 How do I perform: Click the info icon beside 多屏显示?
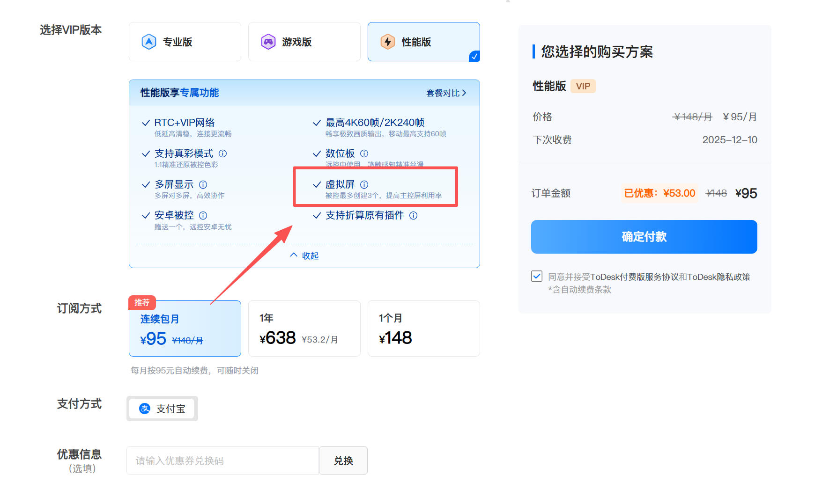pos(203,184)
